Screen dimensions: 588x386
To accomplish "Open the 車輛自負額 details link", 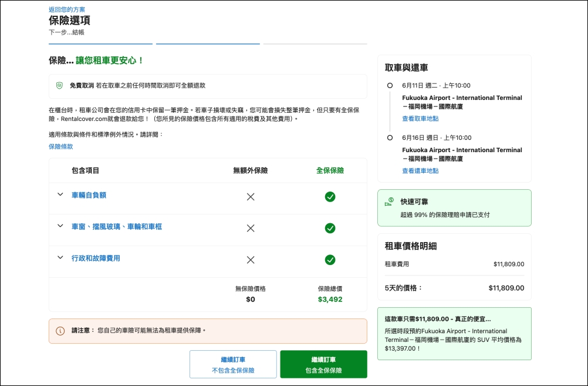I will tap(89, 195).
